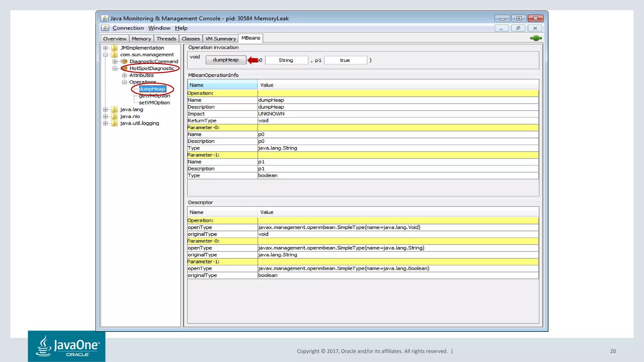Select the MBeans tab

point(251,38)
